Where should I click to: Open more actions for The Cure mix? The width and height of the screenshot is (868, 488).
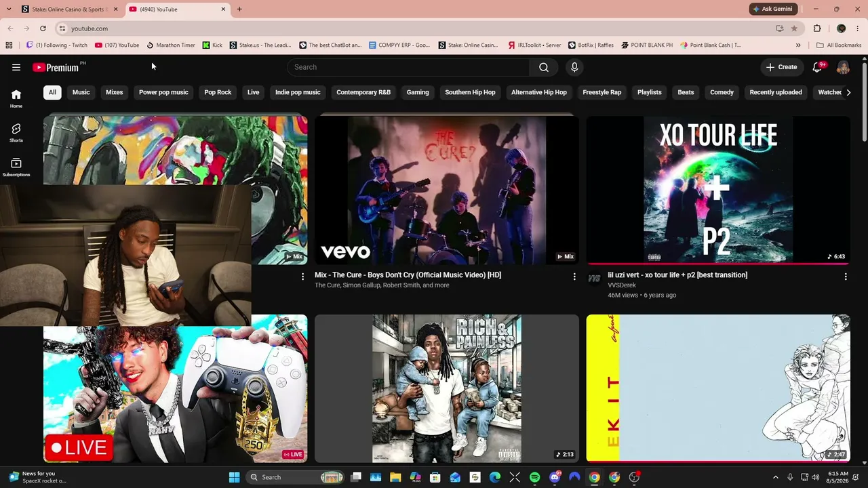coord(574,277)
